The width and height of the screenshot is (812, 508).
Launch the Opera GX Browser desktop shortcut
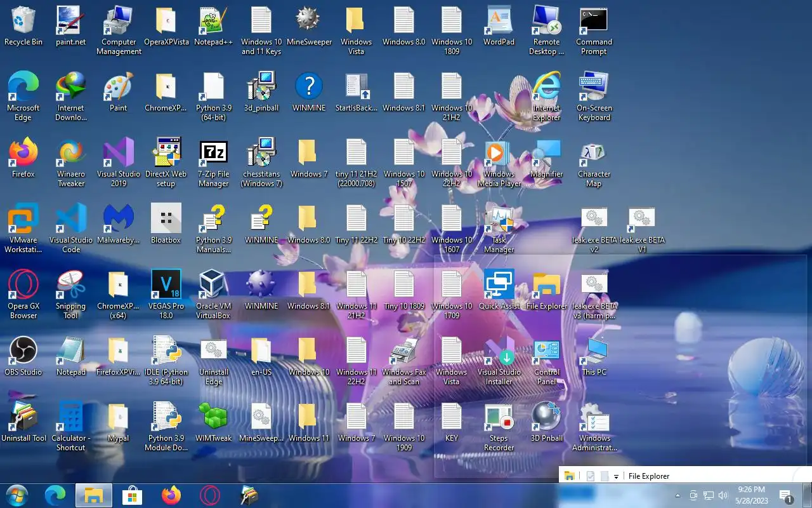point(23,295)
